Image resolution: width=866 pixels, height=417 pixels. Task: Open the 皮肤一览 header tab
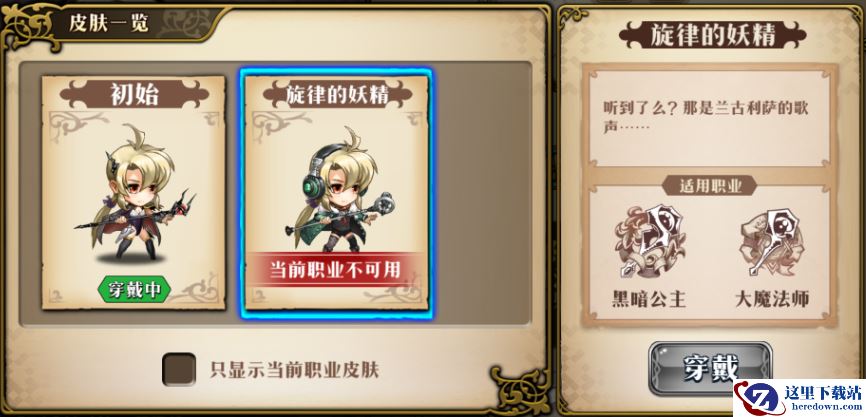pos(109,23)
